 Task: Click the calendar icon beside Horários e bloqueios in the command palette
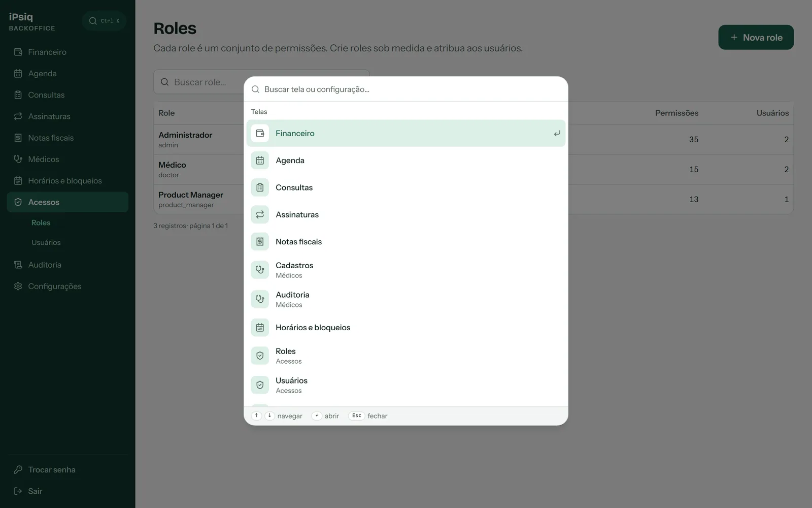[x=260, y=328]
